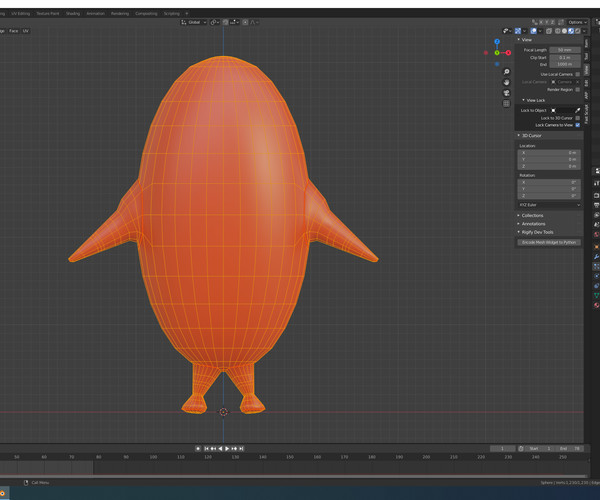The height and width of the screenshot is (500, 600).
Task: Click the Focal Length value field
Action: tap(565, 49)
